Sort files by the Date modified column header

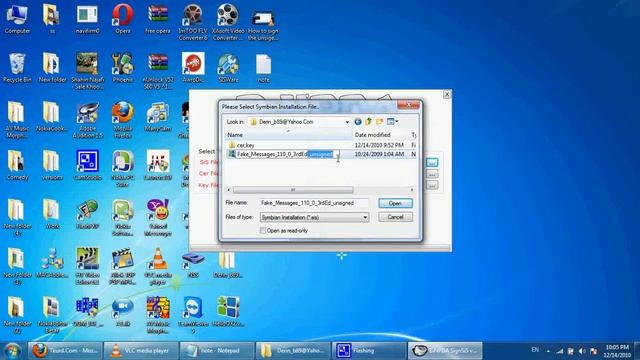coord(381,135)
